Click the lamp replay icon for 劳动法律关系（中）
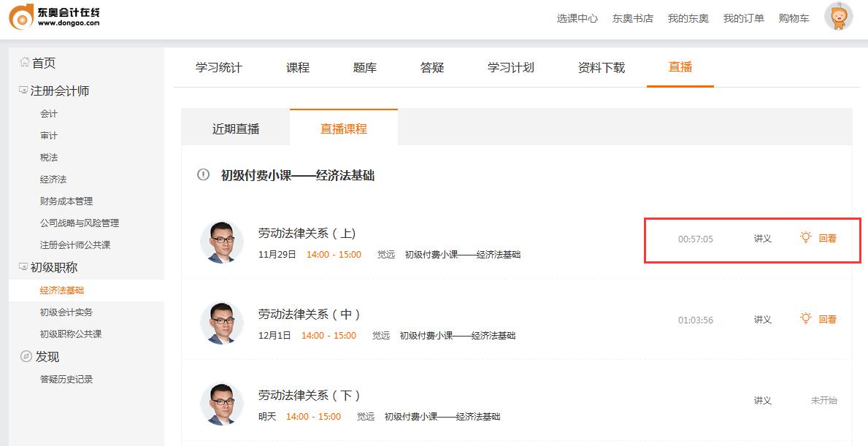Image resolution: width=868 pixels, height=446 pixels. coord(806,320)
